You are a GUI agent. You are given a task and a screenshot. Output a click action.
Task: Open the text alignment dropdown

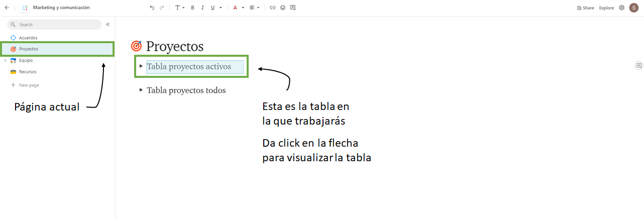click(x=255, y=8)
